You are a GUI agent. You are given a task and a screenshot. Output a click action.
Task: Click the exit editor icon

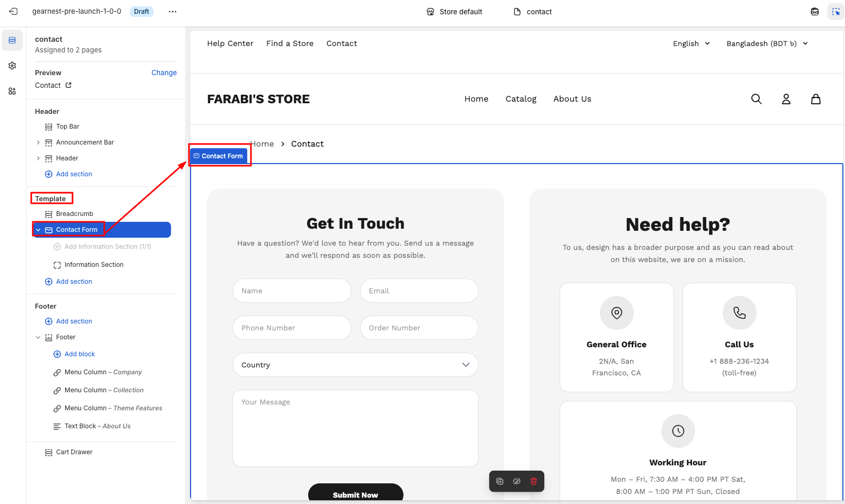click(x=13, y=12)
